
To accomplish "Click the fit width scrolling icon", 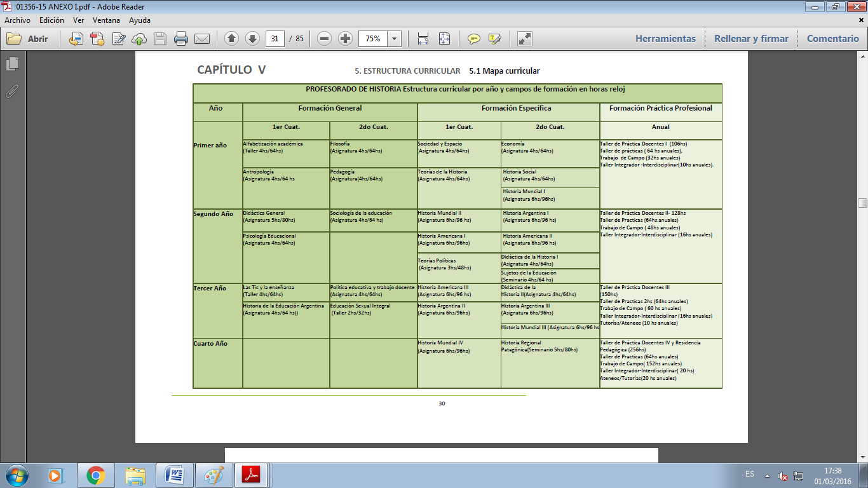I will [423, 39].
